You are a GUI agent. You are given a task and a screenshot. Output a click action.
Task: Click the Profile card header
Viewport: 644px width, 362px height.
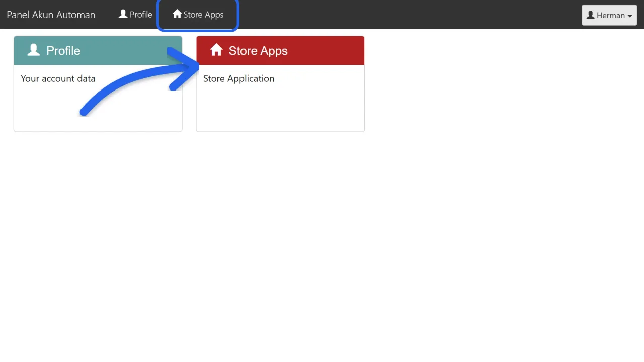(x=98, y=50)
